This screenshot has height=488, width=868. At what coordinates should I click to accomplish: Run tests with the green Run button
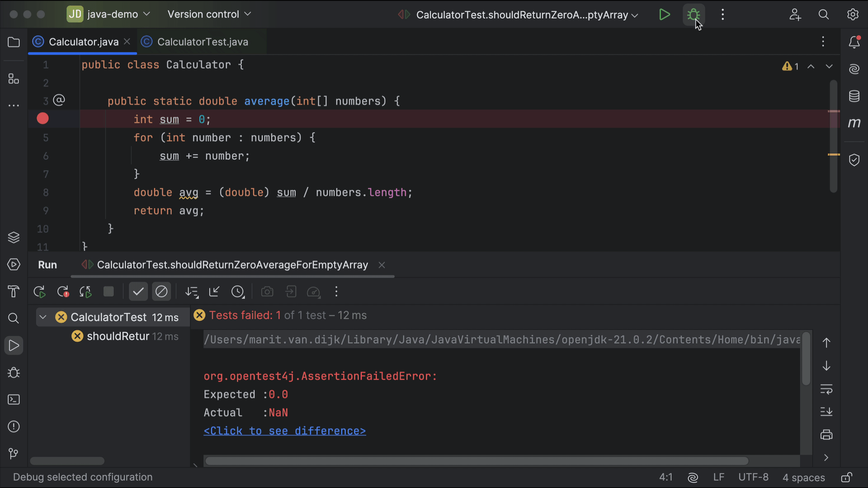665,14
